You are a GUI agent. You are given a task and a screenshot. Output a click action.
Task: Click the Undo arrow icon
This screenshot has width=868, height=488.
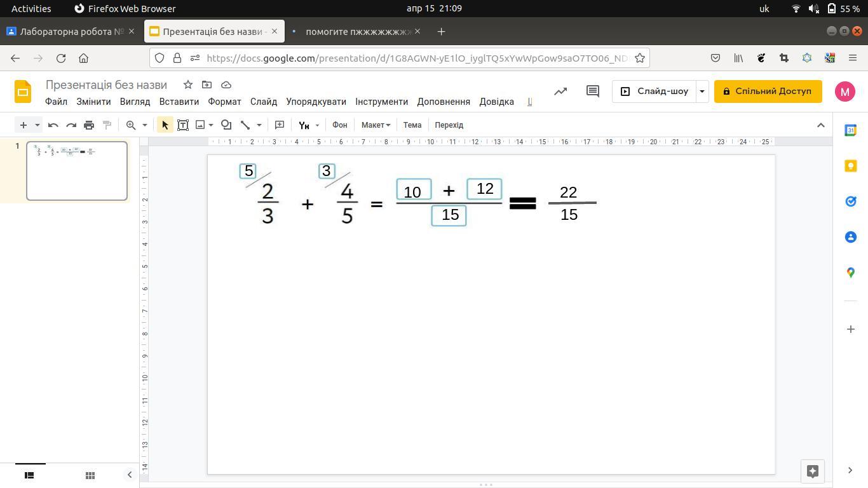(53, 125)
